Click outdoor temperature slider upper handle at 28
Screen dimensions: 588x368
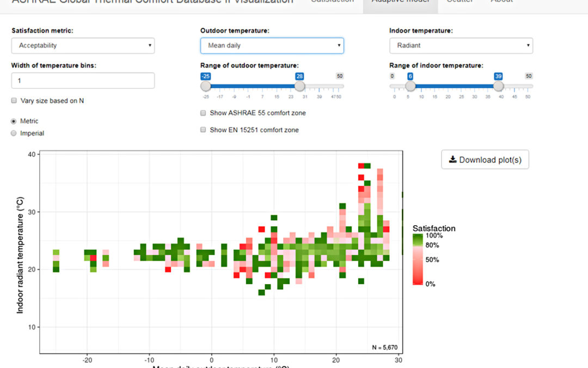coord(299,86)
